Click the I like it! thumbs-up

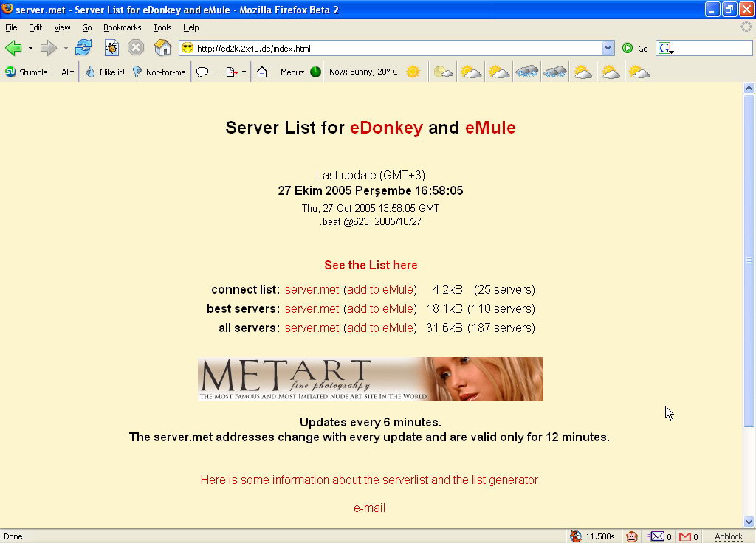(105, 72)
